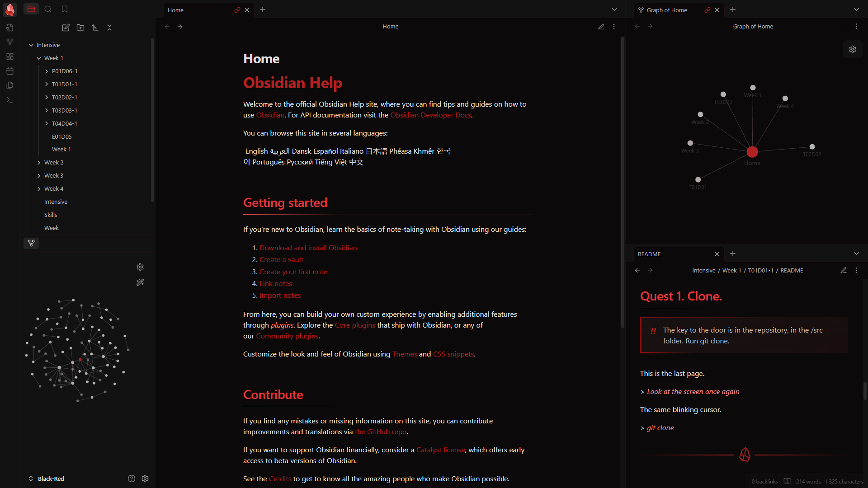This screenshot has height=488, width=868.
Task: Navigate forward in Home pane
Action: 180,27
